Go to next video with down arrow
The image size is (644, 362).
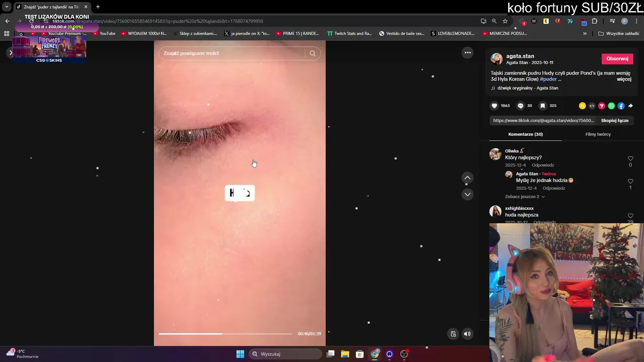coord(467,194)
